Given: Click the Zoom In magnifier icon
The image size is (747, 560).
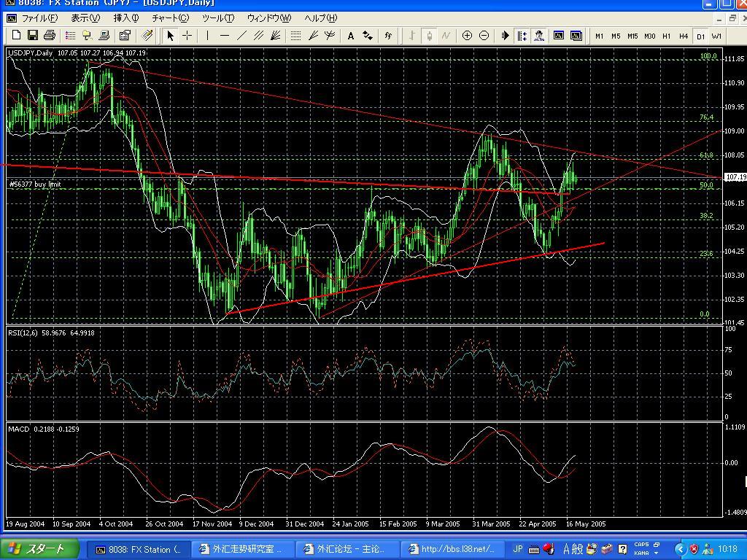Looking at the screenshot, I should click(467, 35).
